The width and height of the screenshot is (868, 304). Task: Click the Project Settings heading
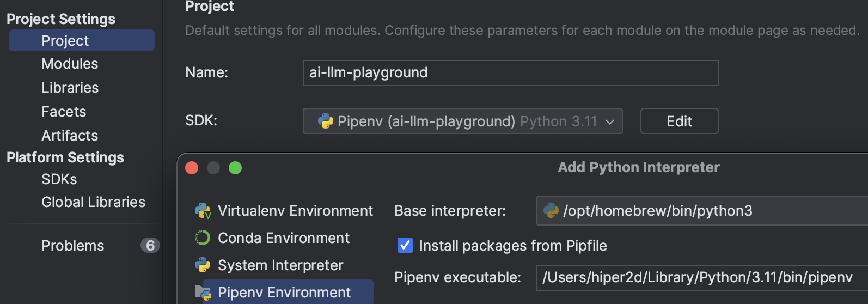[61, 19]
